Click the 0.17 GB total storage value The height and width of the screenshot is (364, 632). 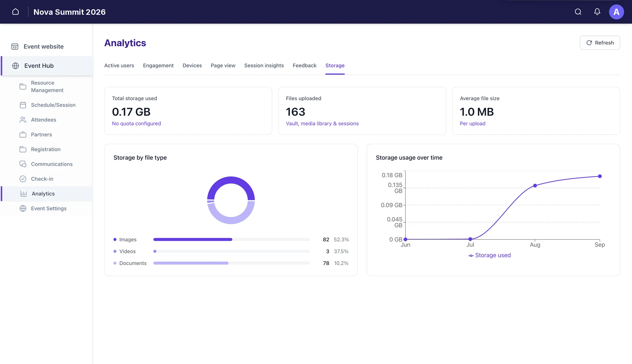131,112
